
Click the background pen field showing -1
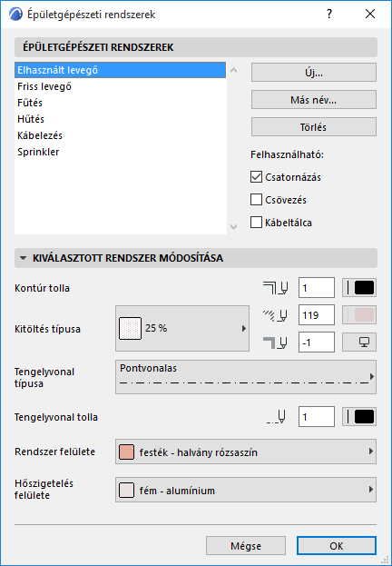tap(317, 343)
